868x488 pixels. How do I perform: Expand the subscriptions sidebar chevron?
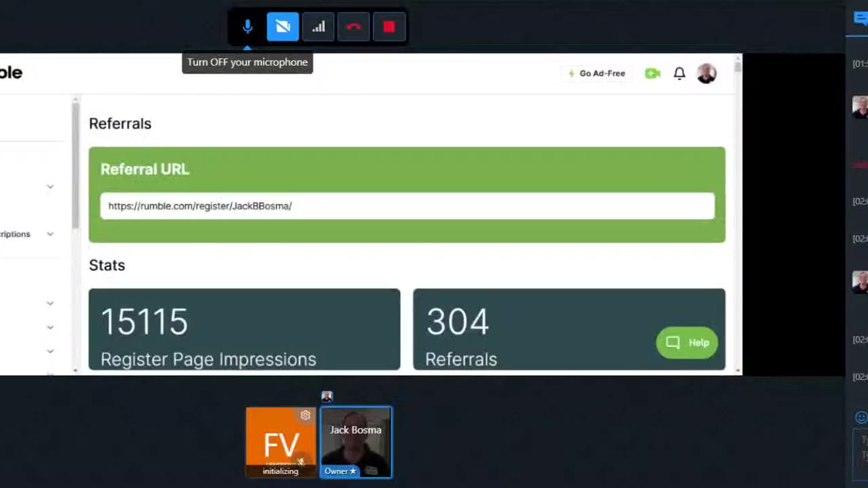coord(50,234)
